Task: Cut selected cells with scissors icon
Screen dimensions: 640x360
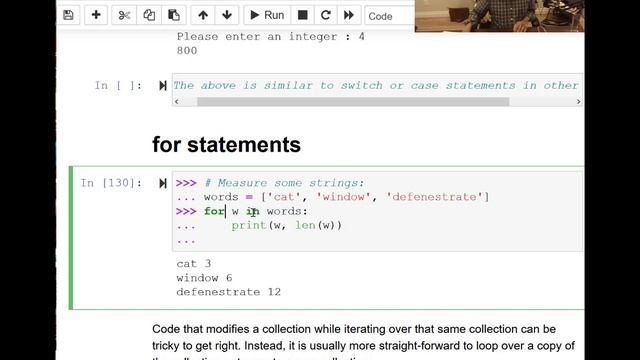Action: click(124, 15)
